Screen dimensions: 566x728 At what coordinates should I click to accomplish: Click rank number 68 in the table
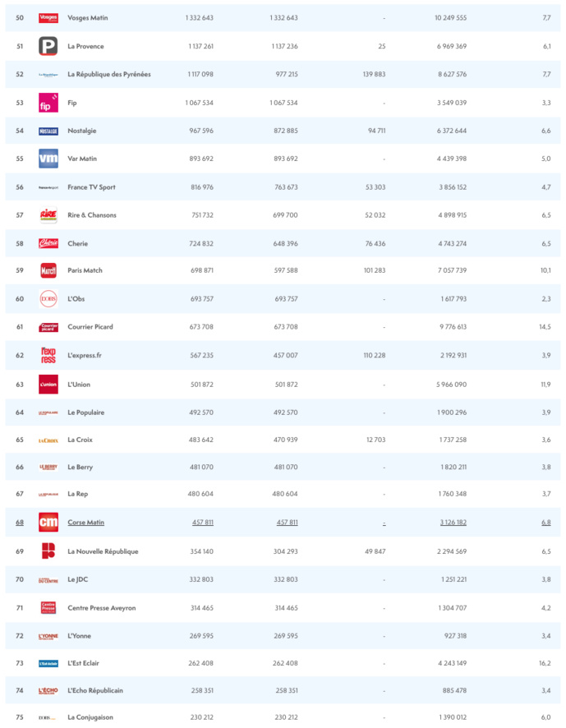[20, 523]
